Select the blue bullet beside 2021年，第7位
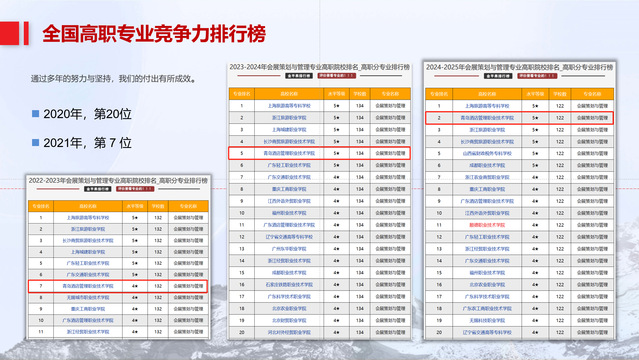The height and width of the screenshot is (360, 639). click(35, 142)
